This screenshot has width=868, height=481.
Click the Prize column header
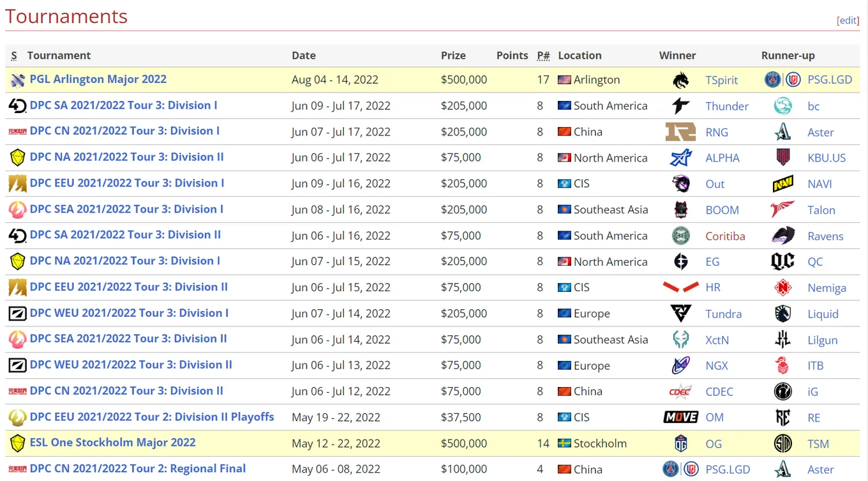pyautogui.click(x=453, y=56)
